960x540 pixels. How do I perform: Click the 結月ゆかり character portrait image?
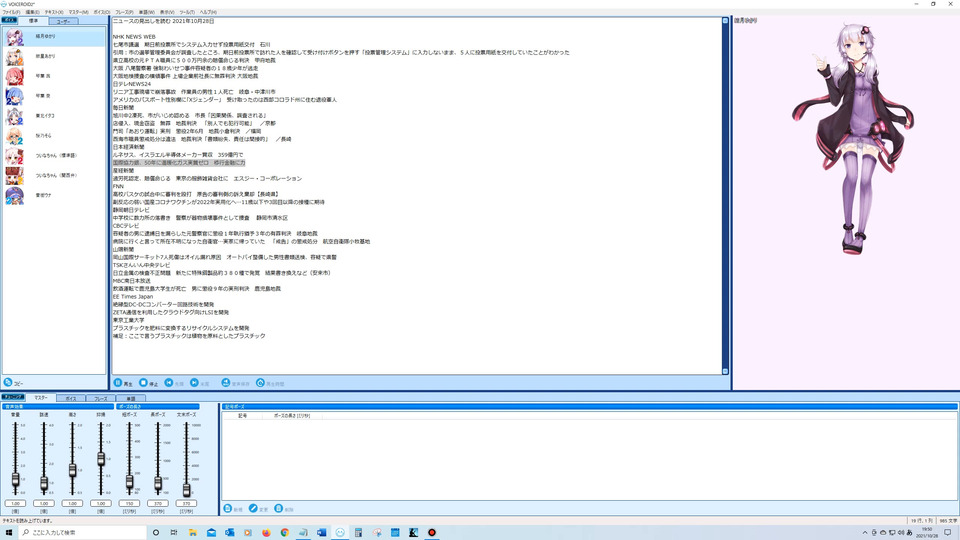pyautogui.click(x=852, y=139)
